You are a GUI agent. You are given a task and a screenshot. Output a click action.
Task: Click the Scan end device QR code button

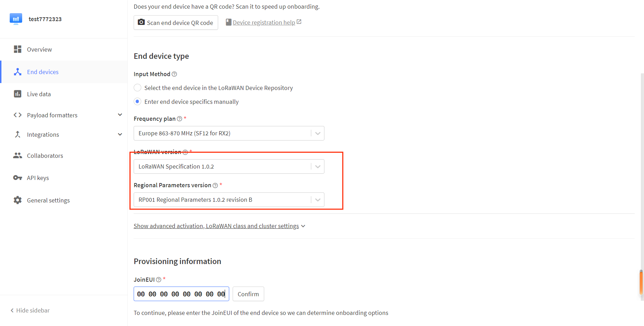pos(176,22)
